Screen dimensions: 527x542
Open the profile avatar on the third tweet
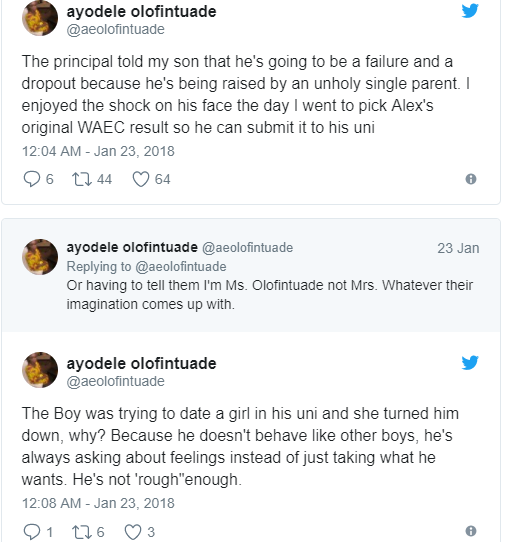(40, 370)
